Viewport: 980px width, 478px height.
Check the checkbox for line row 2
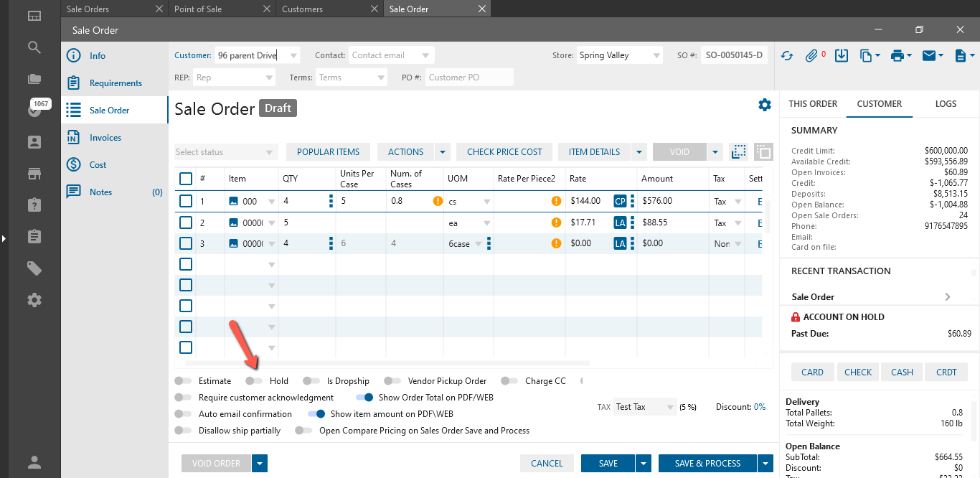point(186,223)
